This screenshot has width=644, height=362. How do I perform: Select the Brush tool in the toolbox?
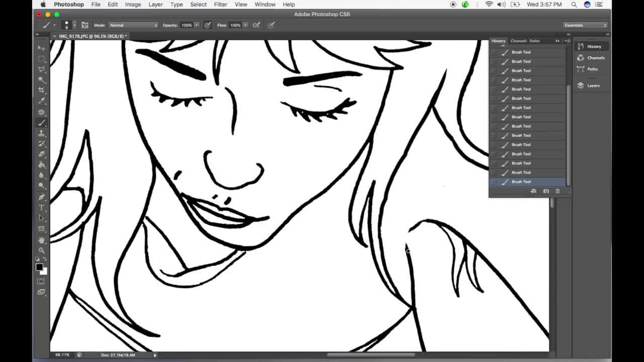pos(42,123)
